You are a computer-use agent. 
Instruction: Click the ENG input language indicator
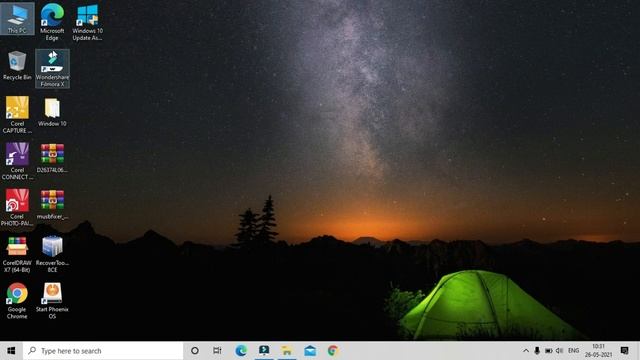[x=573, y=351]
